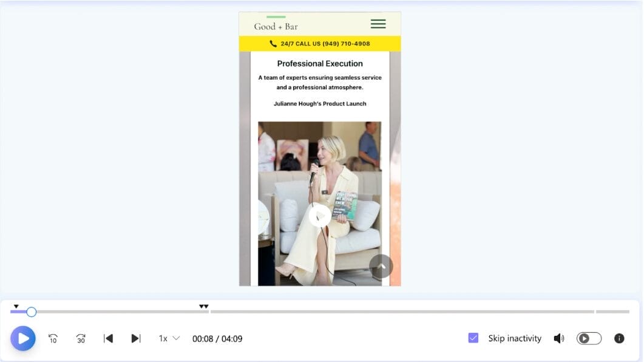Skip forward 30 seconds
The height and width of the screenshot is (362, 644).
(81, 338)
